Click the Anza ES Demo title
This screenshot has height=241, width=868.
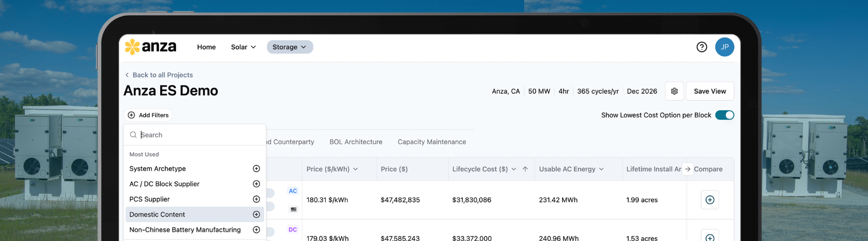pyautogui.click(x=171, y=91)
